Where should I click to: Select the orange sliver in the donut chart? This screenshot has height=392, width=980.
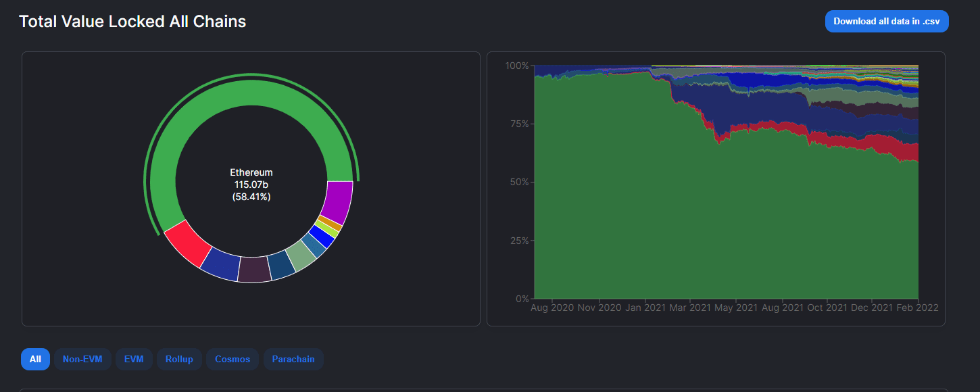[329, 222]
